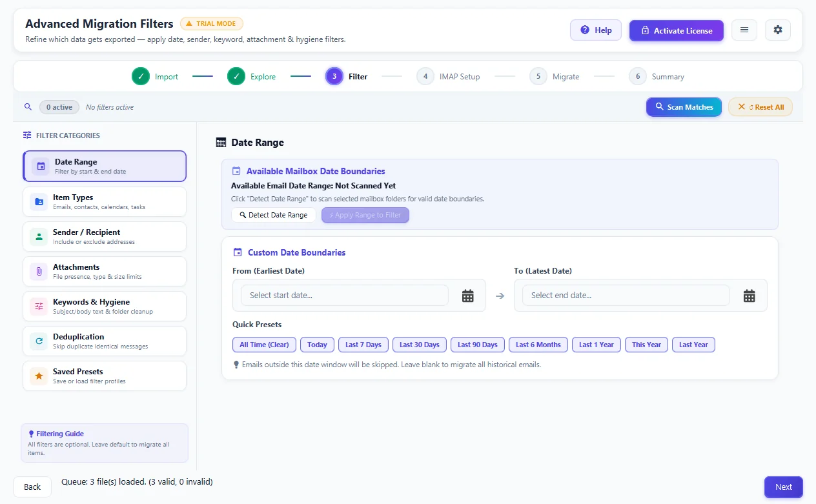This screenshot has width=816, height=504.
Task: Pick the Last 90 Days preset
Action: (478, 345)
